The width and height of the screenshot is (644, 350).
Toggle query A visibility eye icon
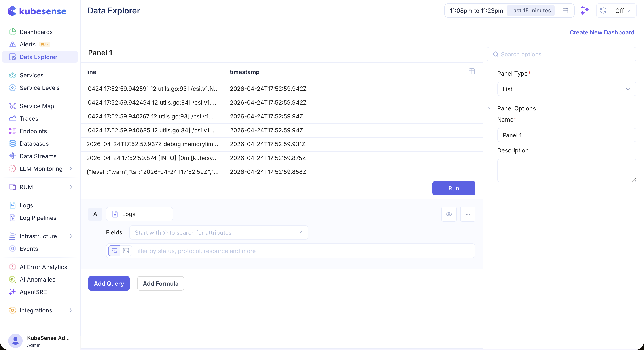pos(449,214)
